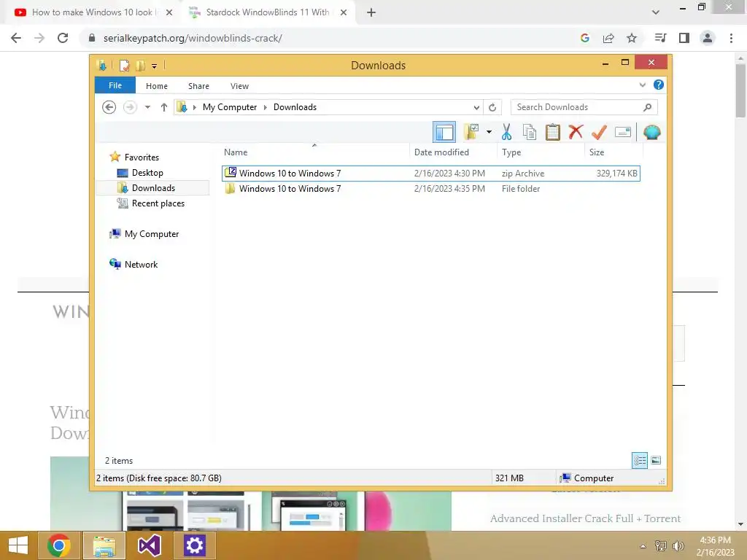The height and width of the screenshot is (560, 747).
Task: Click Chrome address bar URL
Action: 193,38
